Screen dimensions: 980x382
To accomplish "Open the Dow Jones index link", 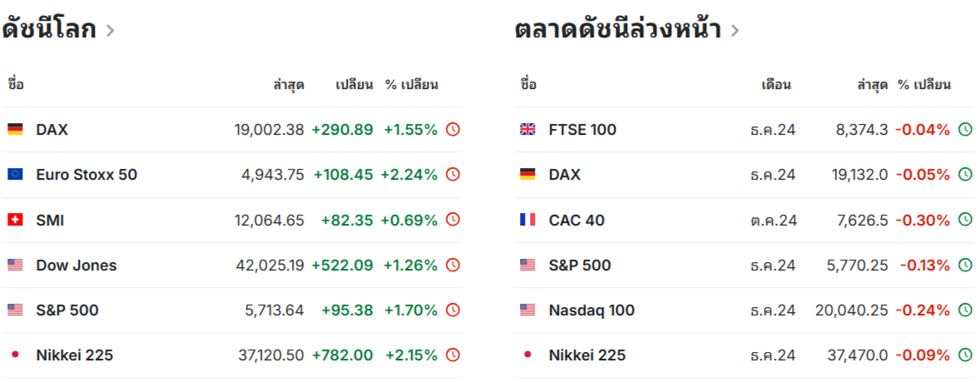I will click(x=77, y=265).
